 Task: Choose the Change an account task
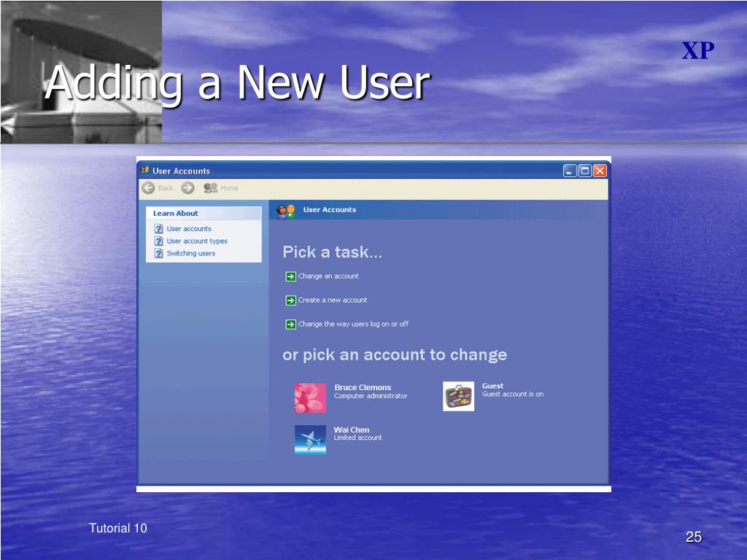click(x=328, y=276)
